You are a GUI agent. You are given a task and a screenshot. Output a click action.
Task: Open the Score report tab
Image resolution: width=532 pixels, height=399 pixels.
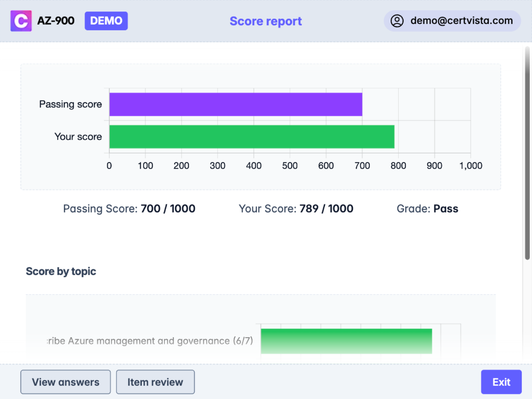pyautogui.click(x=265, y=20)
